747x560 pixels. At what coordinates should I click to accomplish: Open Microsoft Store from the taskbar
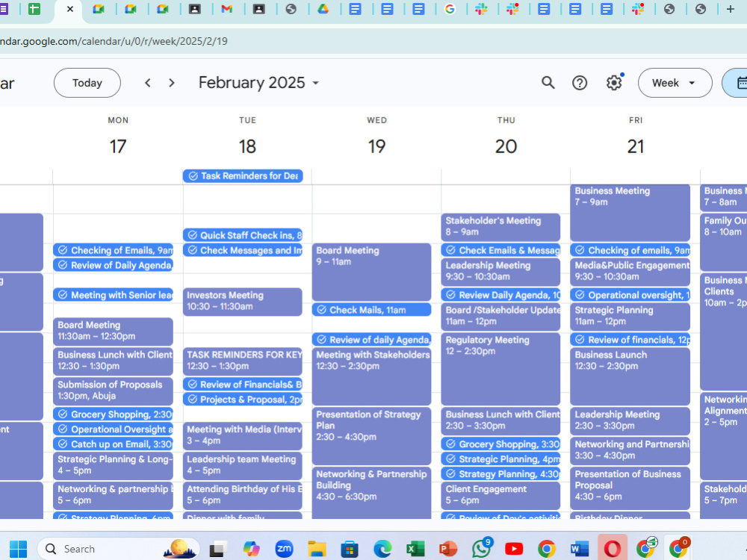pos(350,549)
